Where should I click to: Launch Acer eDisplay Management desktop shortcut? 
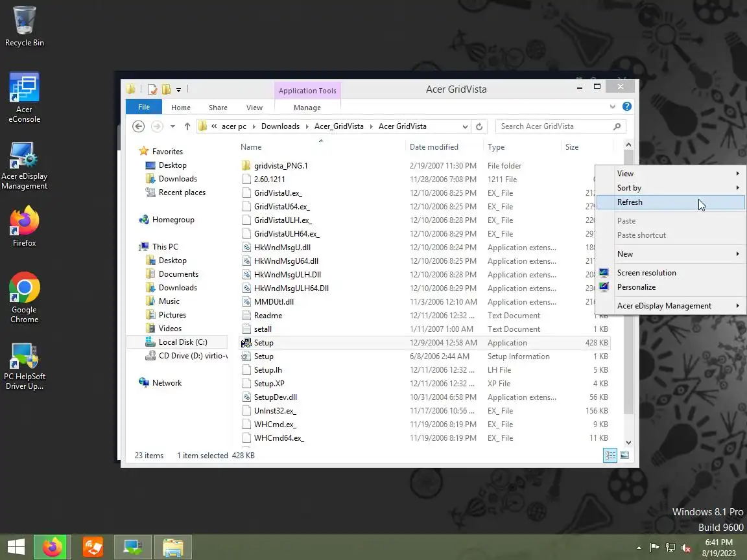(24, 166)
